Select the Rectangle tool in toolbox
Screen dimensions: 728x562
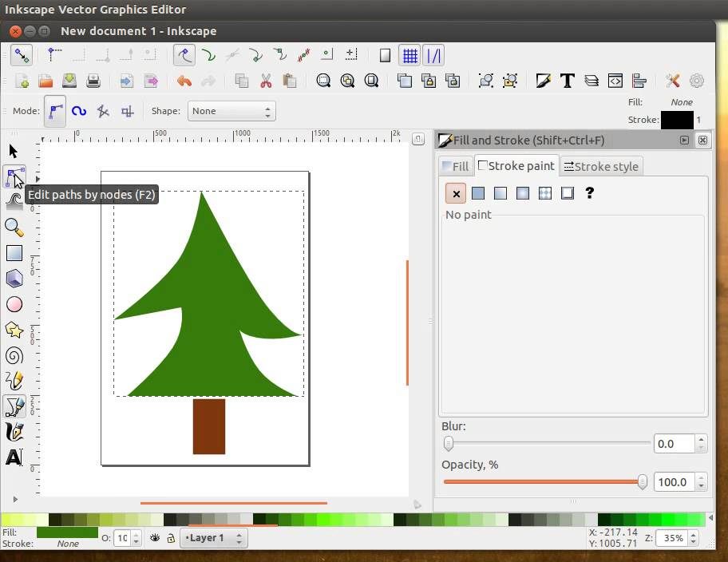coord(14,253)
